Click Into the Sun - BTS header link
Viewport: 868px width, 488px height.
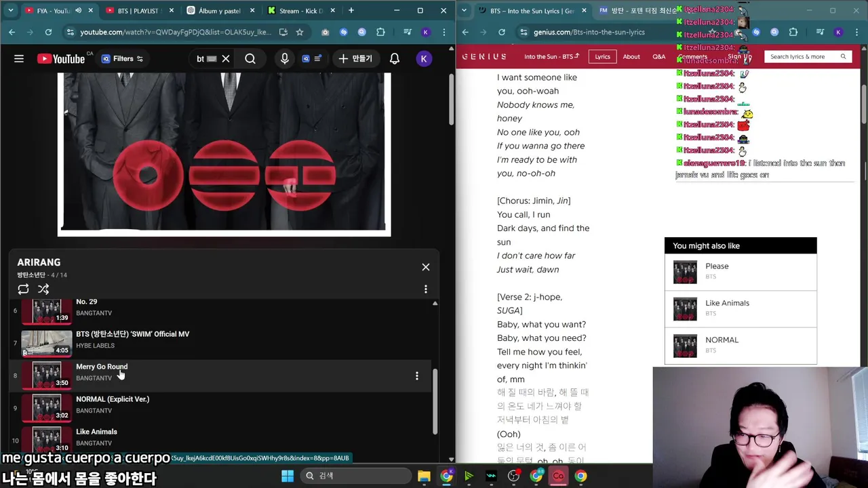551,56
